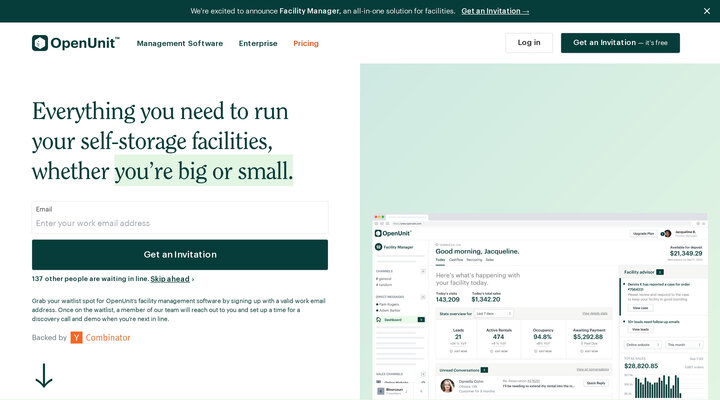Click the $28,820.85 total sales value
Image resolution: width=720 pixels, height=400 pixels.
[x=641, y=366]
